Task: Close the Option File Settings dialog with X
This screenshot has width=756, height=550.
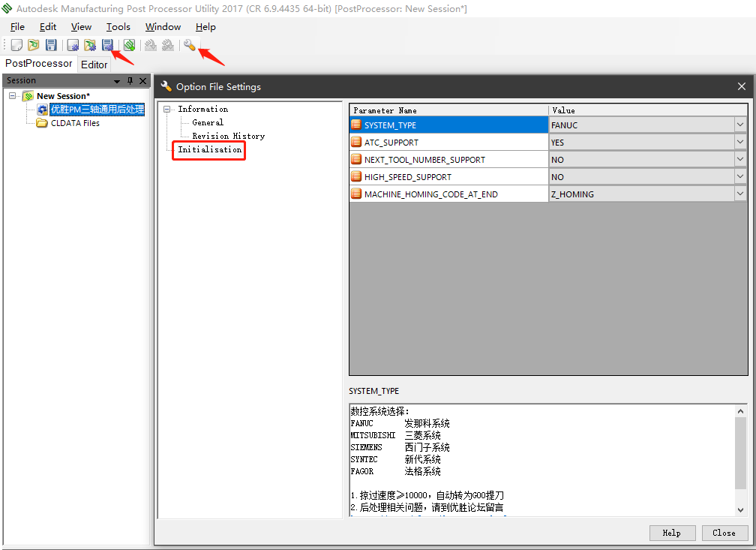Action: (742, 86)
